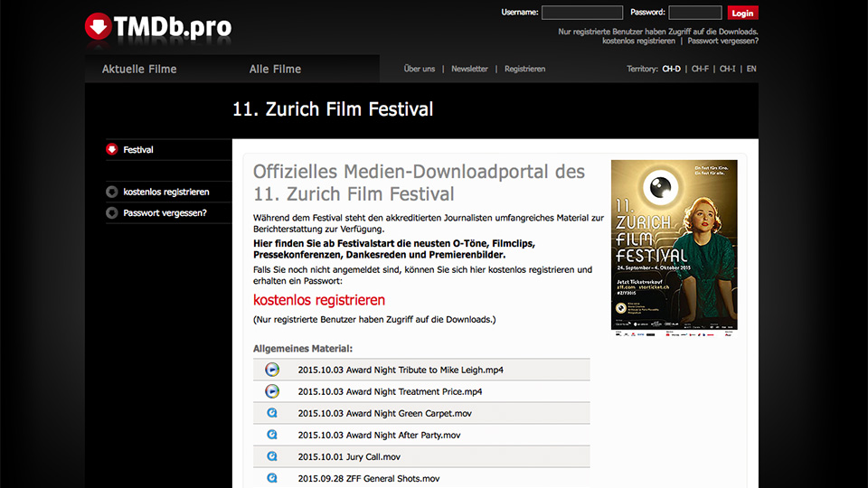Click the large red kostenlos registrieren link
The width and height of the screenshot is (868, 488).
click(319, 300)
